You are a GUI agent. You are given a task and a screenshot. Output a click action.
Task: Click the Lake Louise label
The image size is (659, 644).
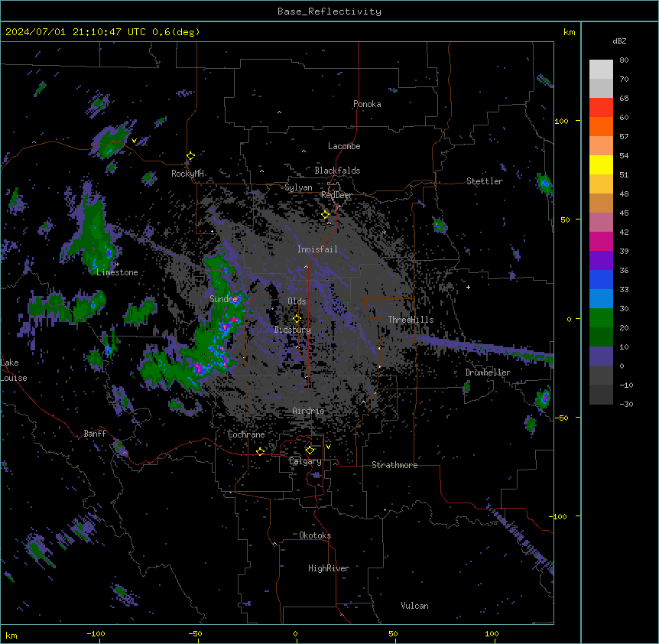pos(14,370)
